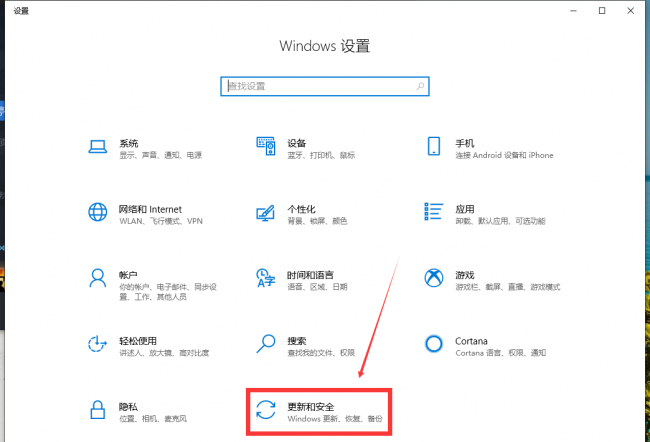650x442 pixels.
Task: Minimize the 设置 window
Action: coord(574,11)
